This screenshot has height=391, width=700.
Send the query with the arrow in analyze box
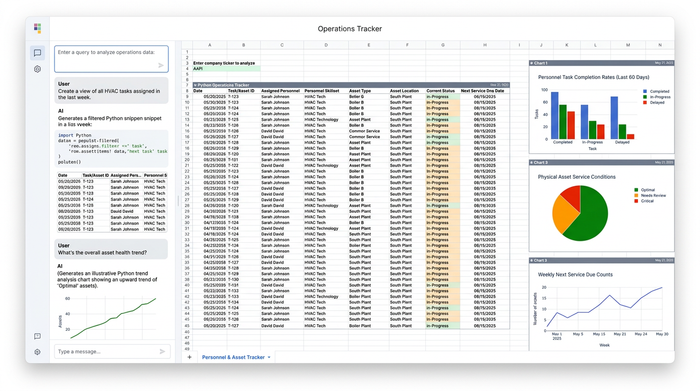[x=161, y=66]
